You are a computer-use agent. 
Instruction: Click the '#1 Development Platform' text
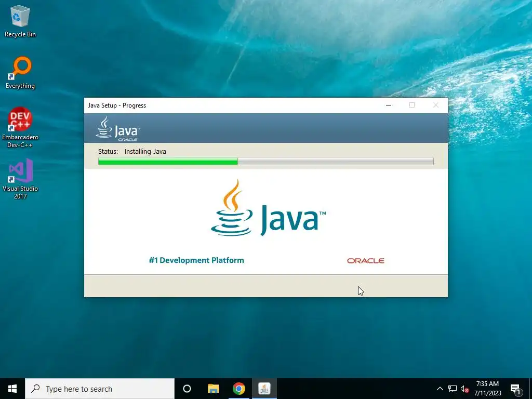(196, 260)
